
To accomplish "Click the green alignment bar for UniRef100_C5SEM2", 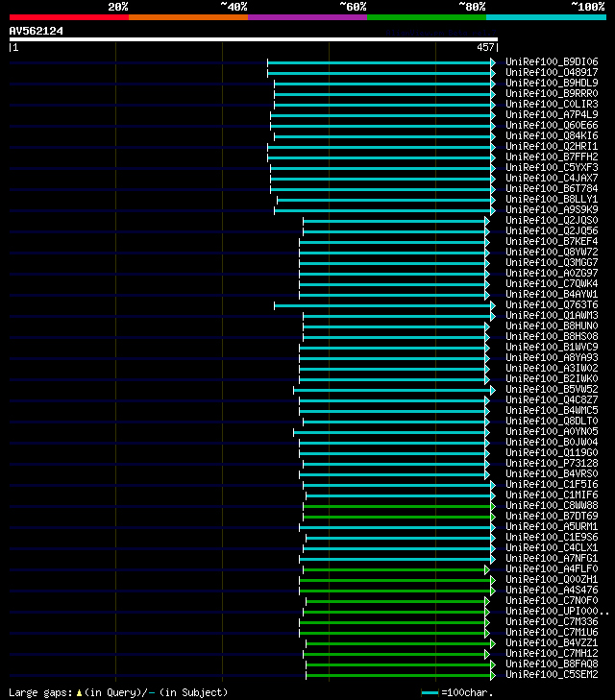I will [399, 675].
